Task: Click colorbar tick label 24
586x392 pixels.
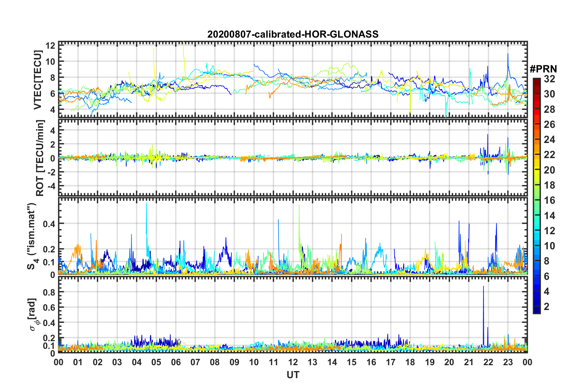Action: 549,140
